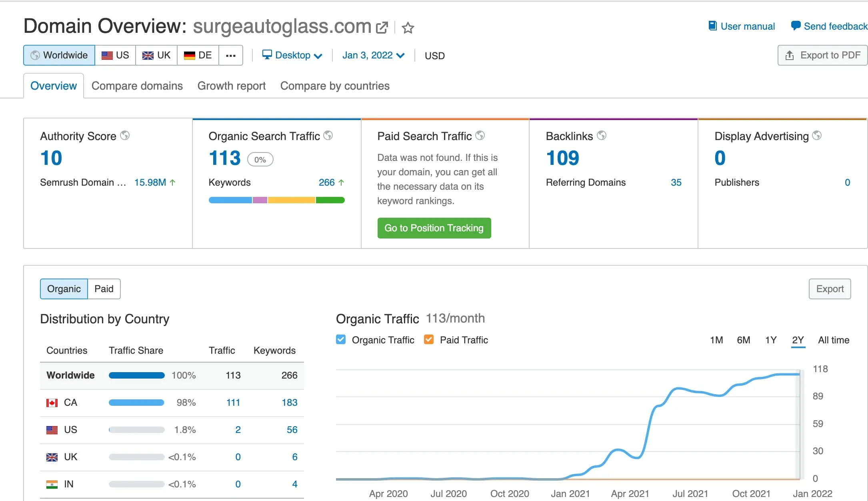Click globe icon next to Authority Score

click(125, 136)
